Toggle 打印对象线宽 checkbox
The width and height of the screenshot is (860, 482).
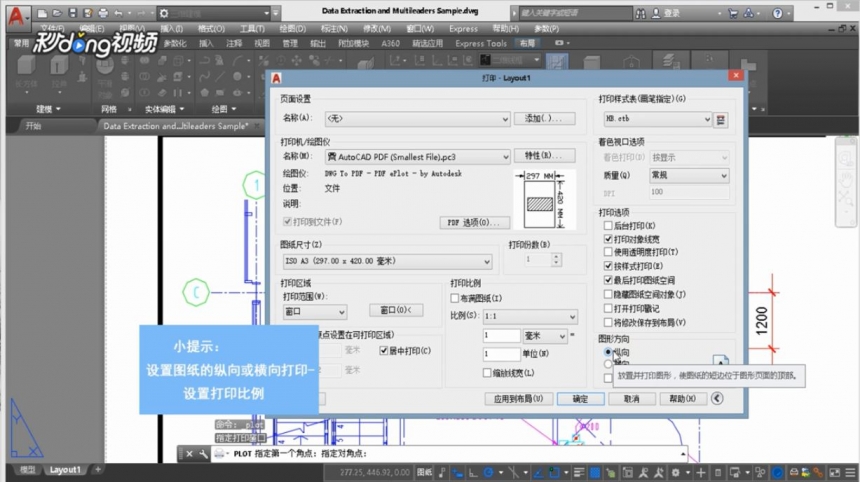click(x=608, y=239)
